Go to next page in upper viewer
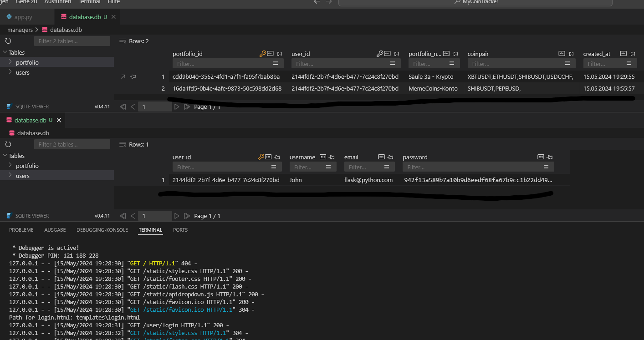Viewport: 644px width, 340px height. pyautogui.click(x=177, y=107)
